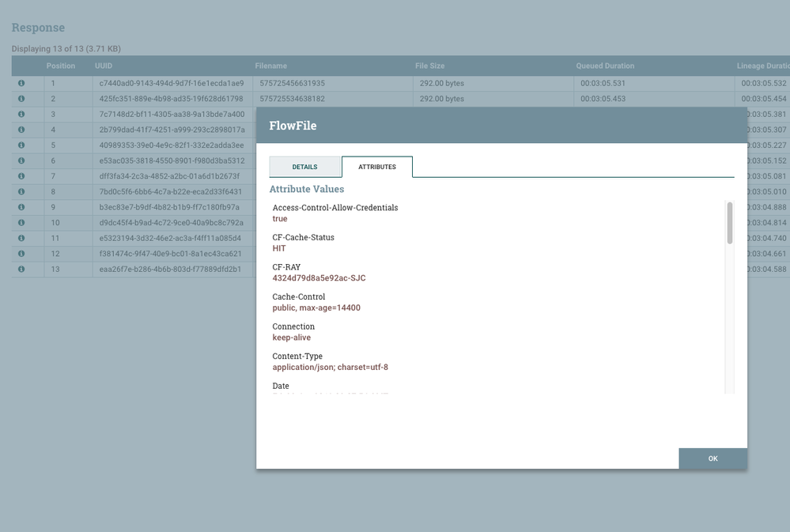
Task: Click Cache-Control value public, max-age=14400
Action: click(316, 308)
